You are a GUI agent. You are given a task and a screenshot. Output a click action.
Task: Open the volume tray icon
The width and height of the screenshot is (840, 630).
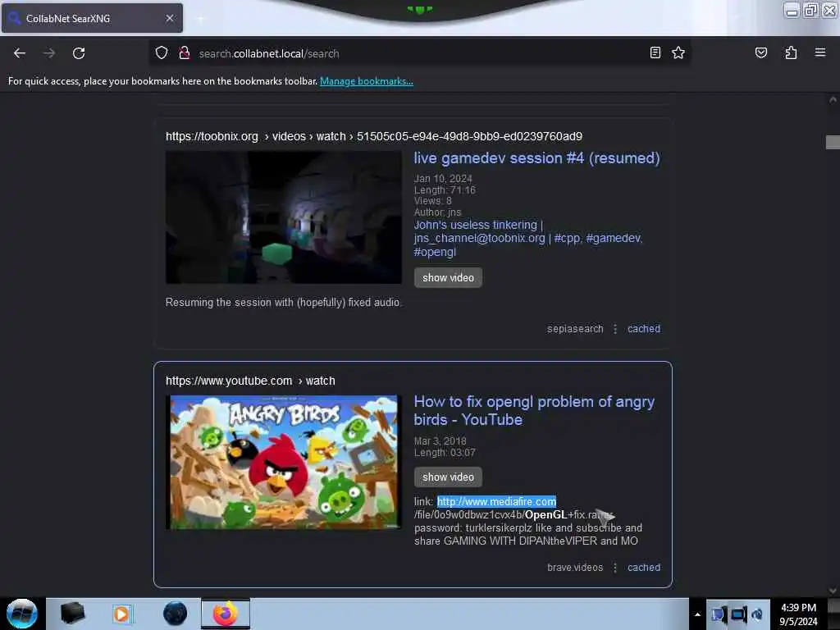[x=757, y=614]
